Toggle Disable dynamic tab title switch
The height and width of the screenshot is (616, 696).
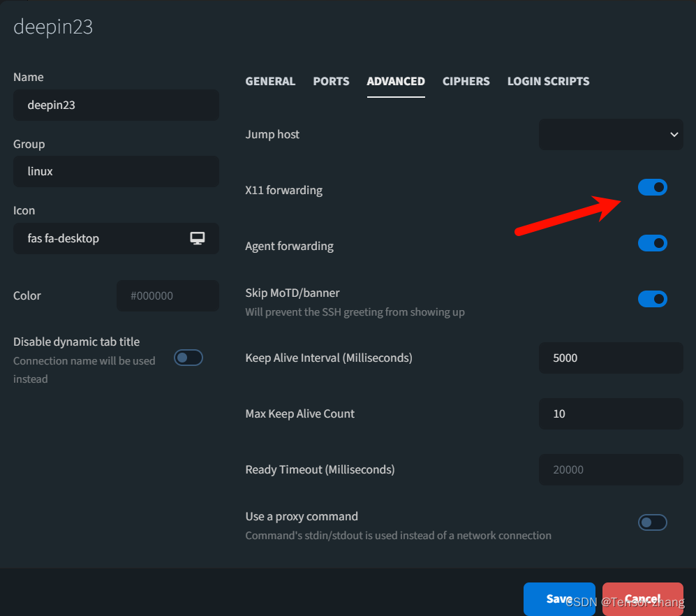click(188, 358)
